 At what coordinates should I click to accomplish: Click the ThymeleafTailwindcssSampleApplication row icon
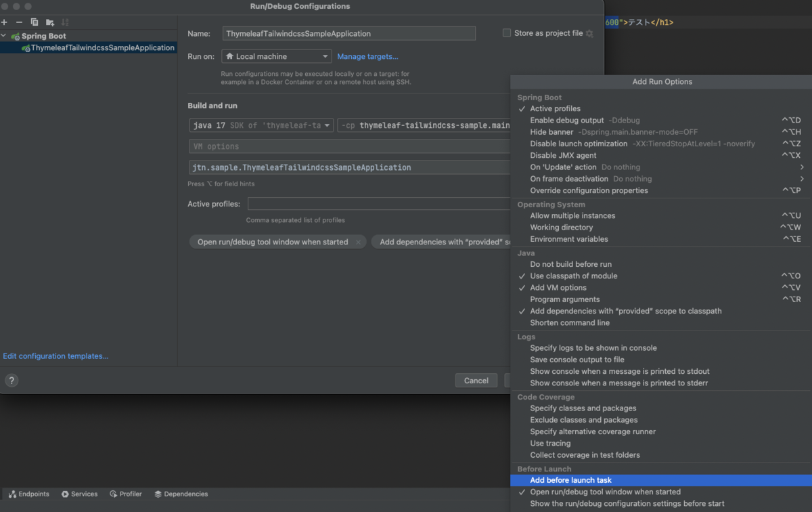click(x=26, y=48)
